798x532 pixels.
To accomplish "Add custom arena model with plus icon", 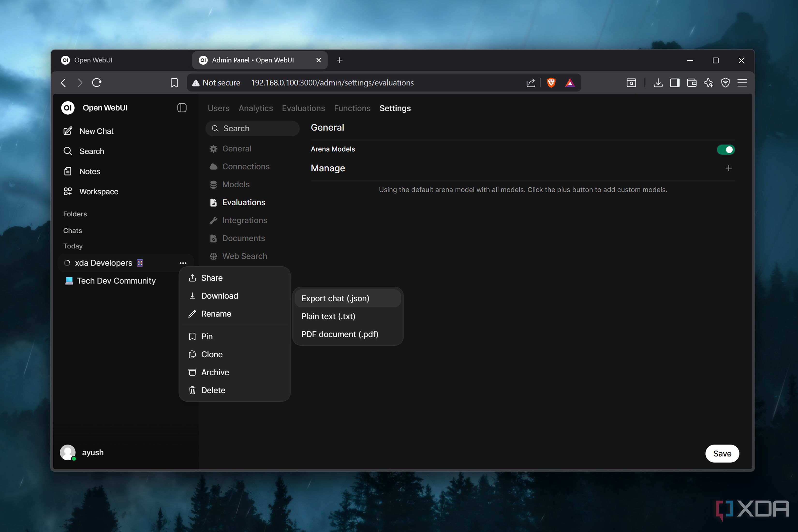I will (728, 168).
